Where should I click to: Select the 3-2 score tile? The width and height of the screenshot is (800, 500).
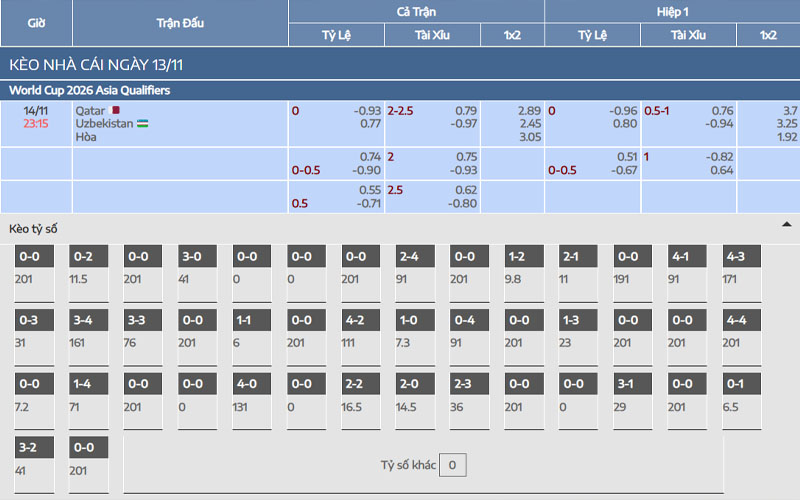coord(33,449)
